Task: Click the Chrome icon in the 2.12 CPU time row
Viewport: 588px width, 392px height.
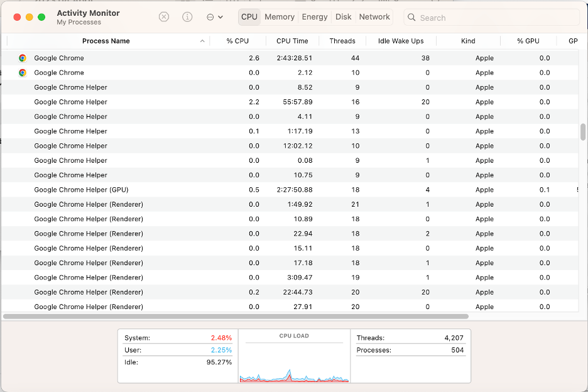Action: pyautogui.click(x=23, y=72)
